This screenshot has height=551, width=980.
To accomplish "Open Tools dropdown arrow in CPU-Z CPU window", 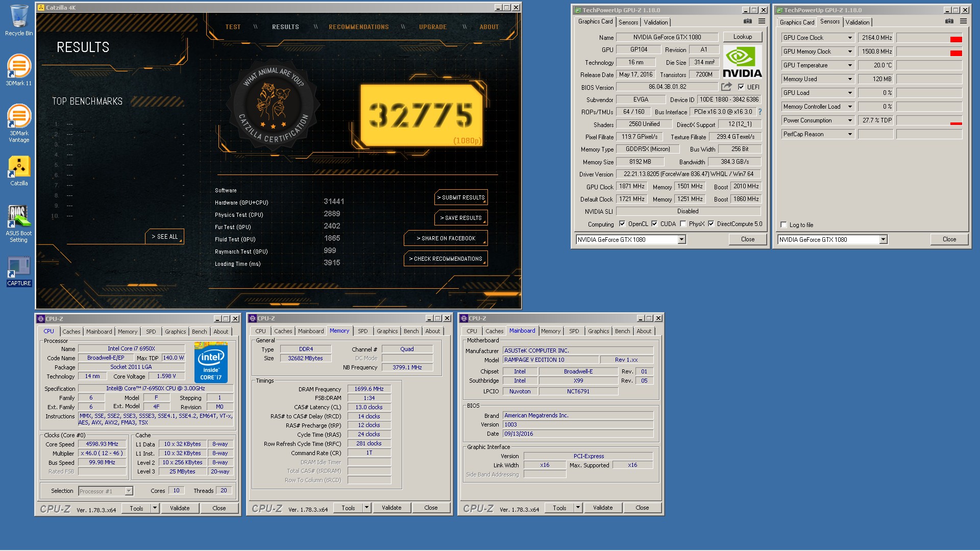I will (155, 508).
